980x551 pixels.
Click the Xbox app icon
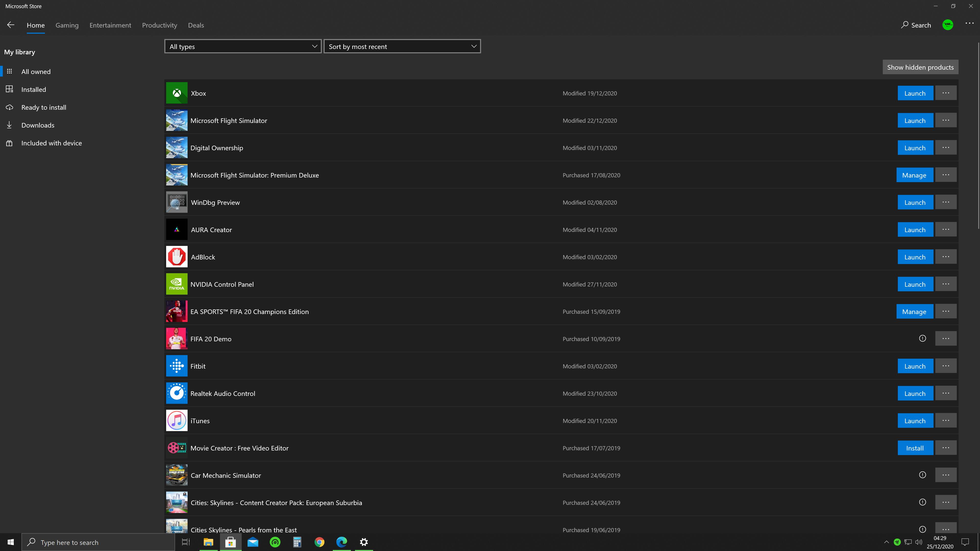pyautogui.click(x=177, y=93)
